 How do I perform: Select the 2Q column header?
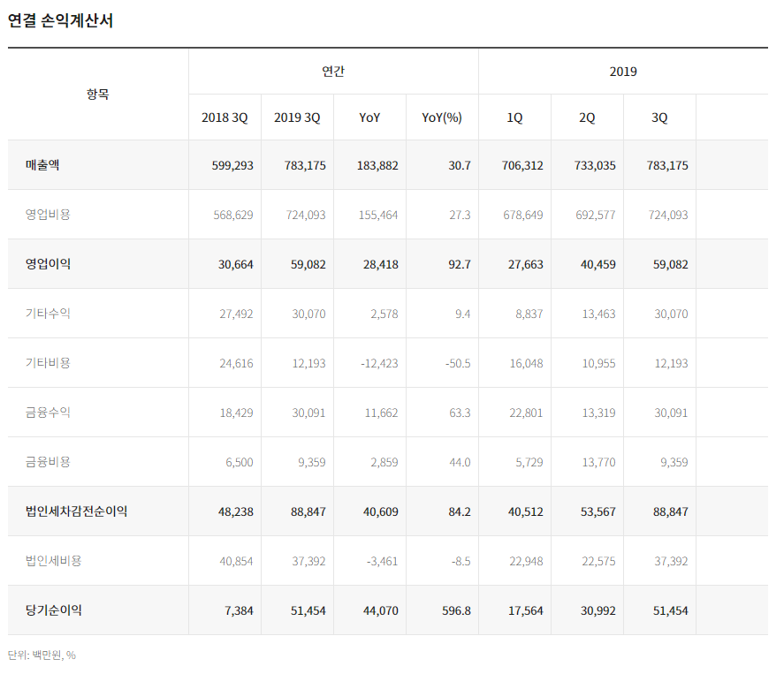(587, 117)
